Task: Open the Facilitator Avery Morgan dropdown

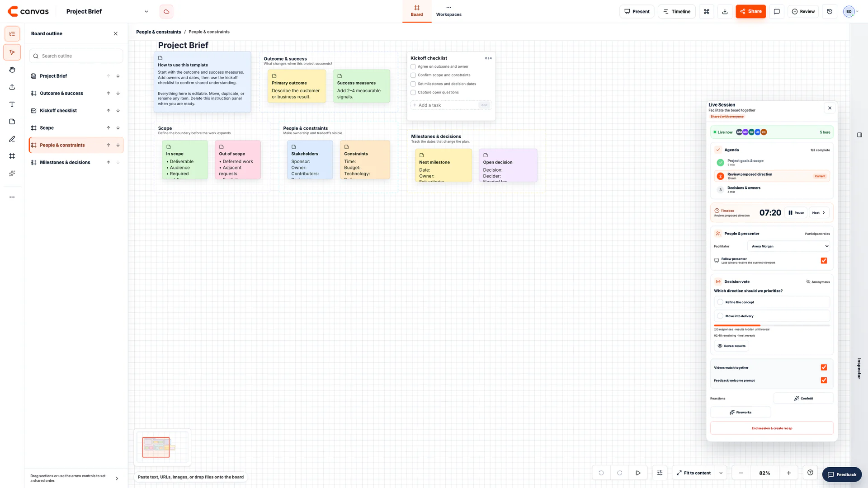Action: coord(789,246)
